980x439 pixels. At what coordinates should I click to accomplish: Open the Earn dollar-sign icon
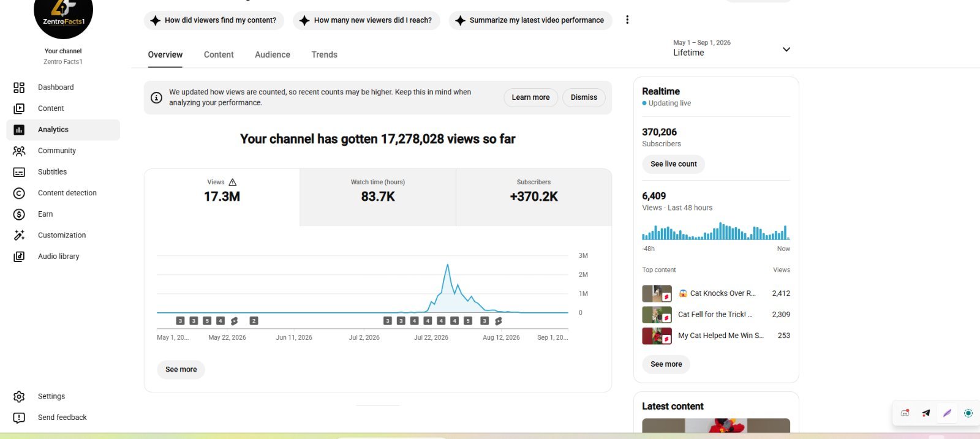(19, 214)
